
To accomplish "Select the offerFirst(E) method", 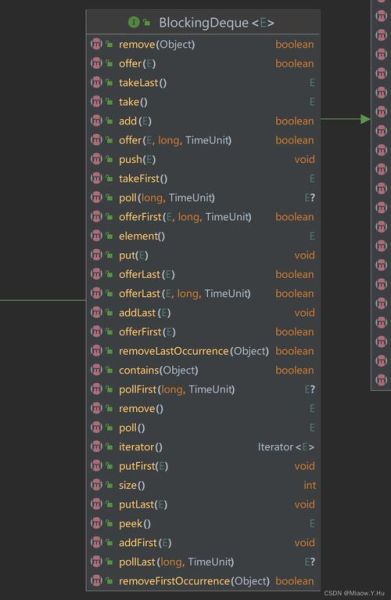I will [147, 331].
